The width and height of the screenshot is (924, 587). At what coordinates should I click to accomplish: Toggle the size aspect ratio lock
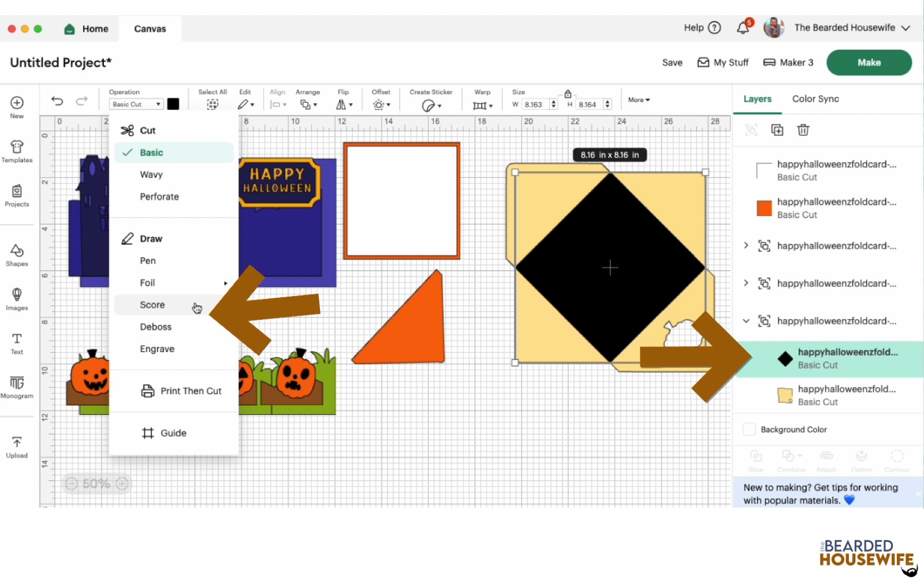[568, 94]
